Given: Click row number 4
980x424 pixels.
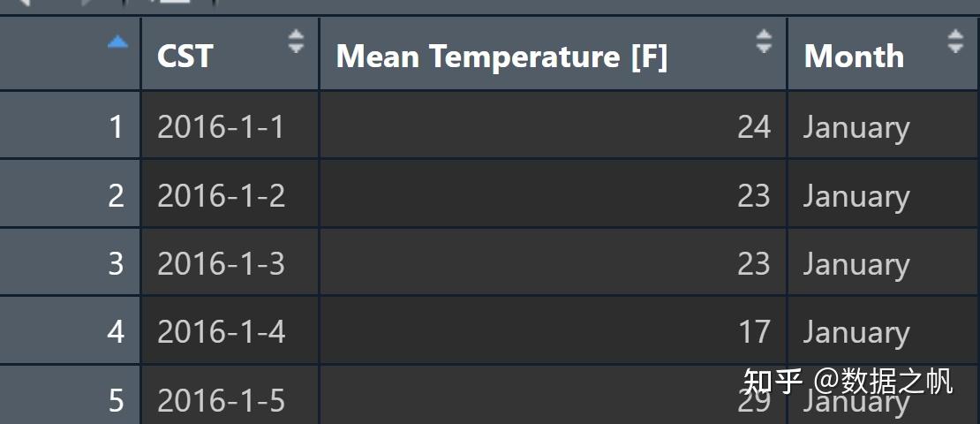Looking at the screenshot, I should [x=116, y=332].
